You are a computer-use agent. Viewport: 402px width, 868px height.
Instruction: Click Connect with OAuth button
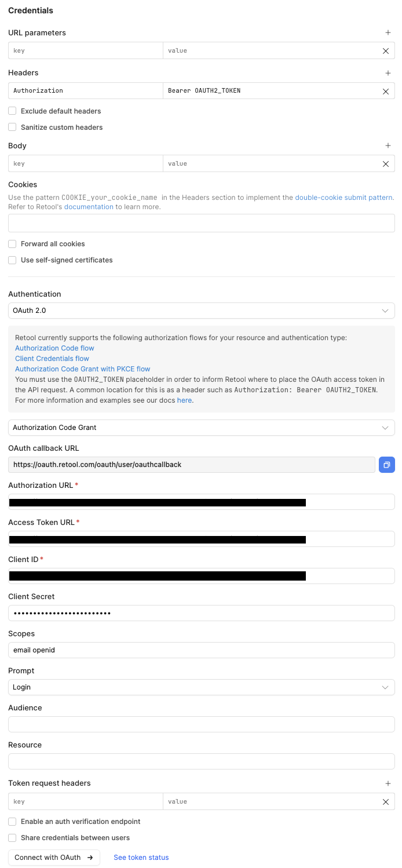pyautogui.click(x=54, y=858)
